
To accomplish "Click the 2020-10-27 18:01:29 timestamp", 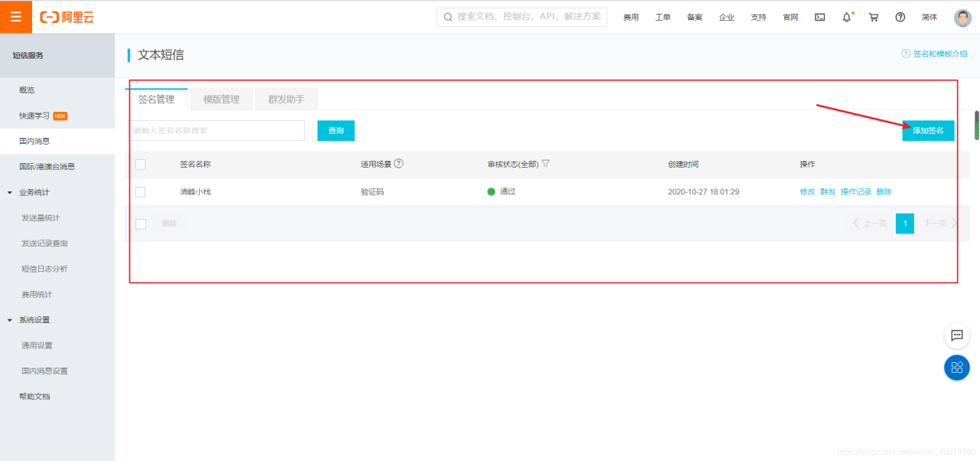I will click(704, 191).
